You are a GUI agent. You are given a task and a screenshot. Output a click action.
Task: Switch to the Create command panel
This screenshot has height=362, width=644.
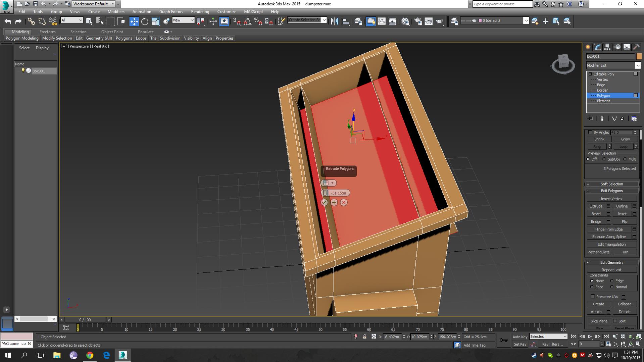(x=588, y=47)
